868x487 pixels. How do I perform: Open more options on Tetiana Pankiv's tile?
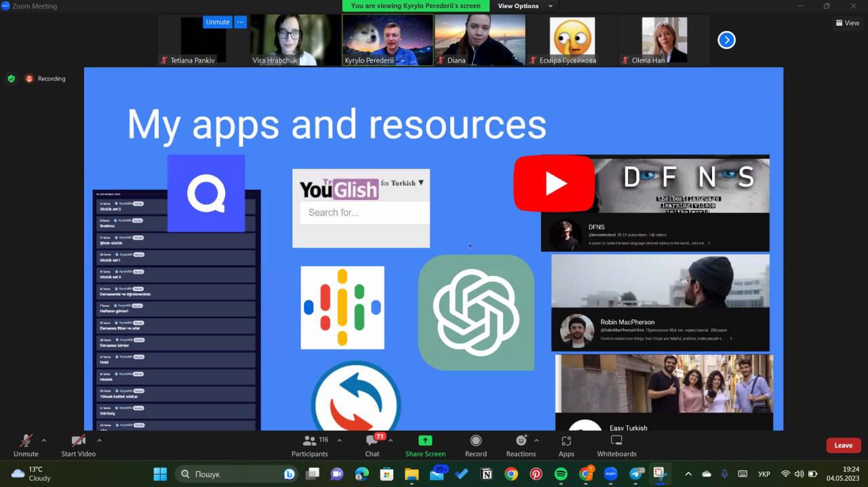[x=240, y=22]
